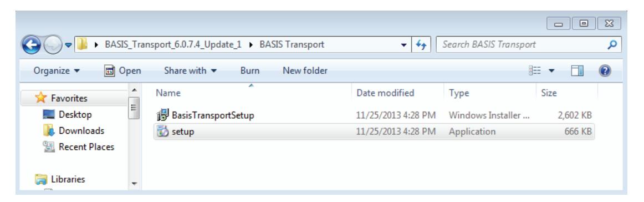
Task: Sort by the Date modified column header
Action: [385, 93]
